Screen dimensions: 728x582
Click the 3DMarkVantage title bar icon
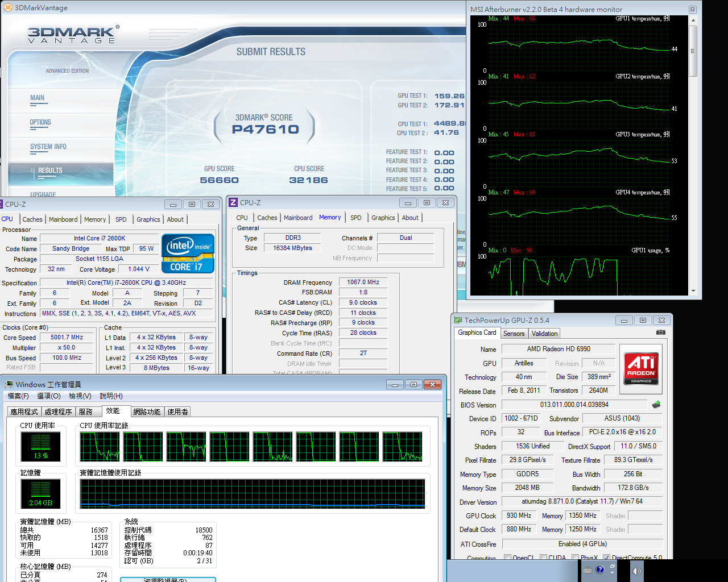click(8, 7)
